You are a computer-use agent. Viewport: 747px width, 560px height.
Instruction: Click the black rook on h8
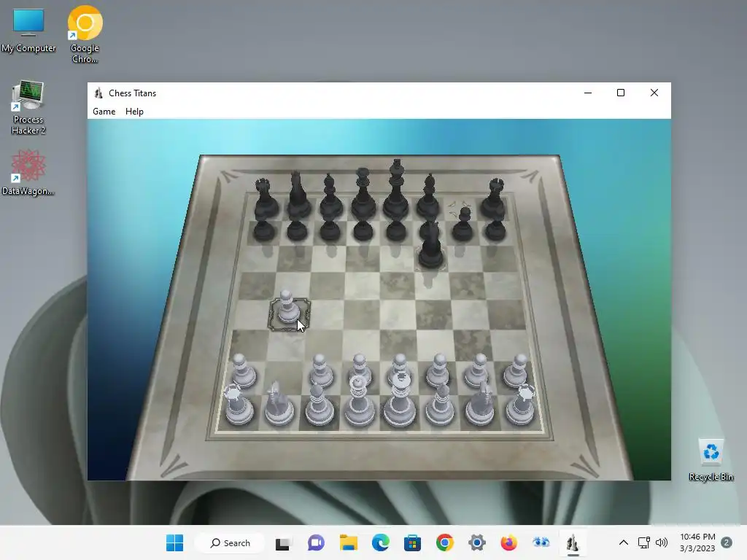[494, 199]
